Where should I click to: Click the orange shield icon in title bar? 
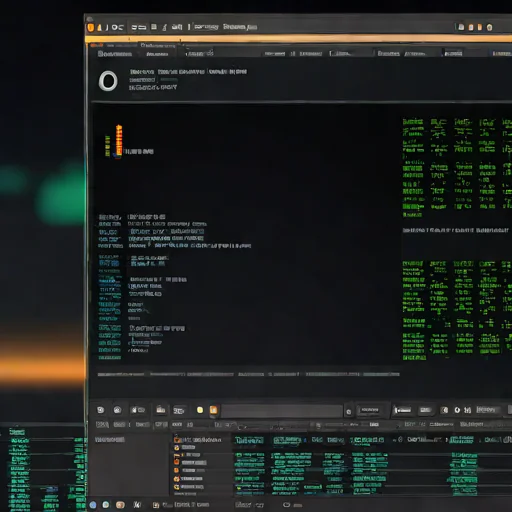tap(91, 28)
